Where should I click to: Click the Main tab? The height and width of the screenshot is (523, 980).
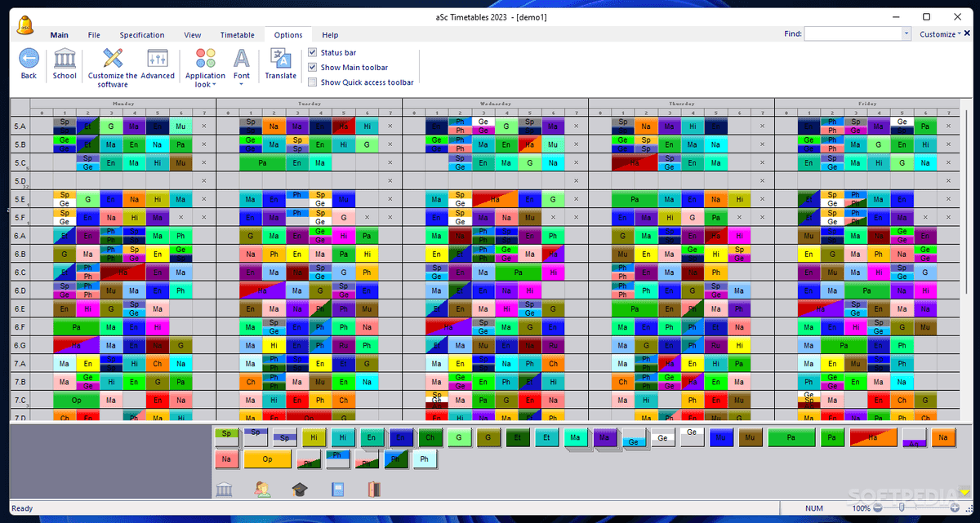click(x=59, y=34)
